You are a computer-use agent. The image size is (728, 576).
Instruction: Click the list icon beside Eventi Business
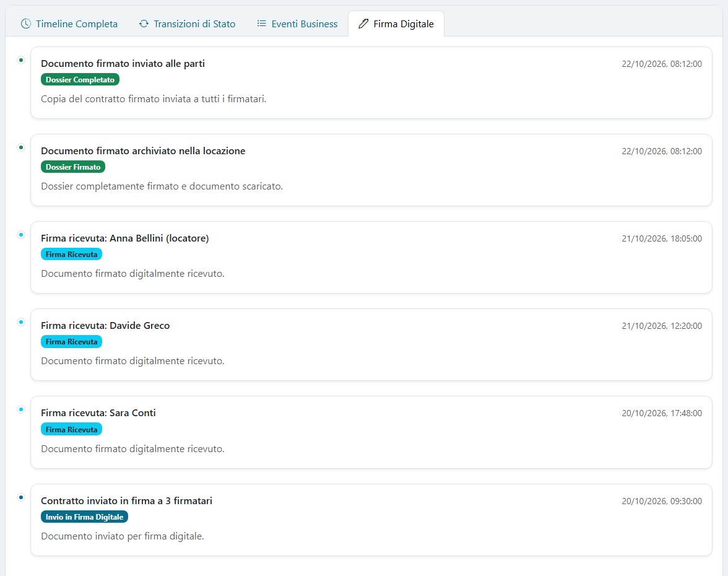coord(262,24)
